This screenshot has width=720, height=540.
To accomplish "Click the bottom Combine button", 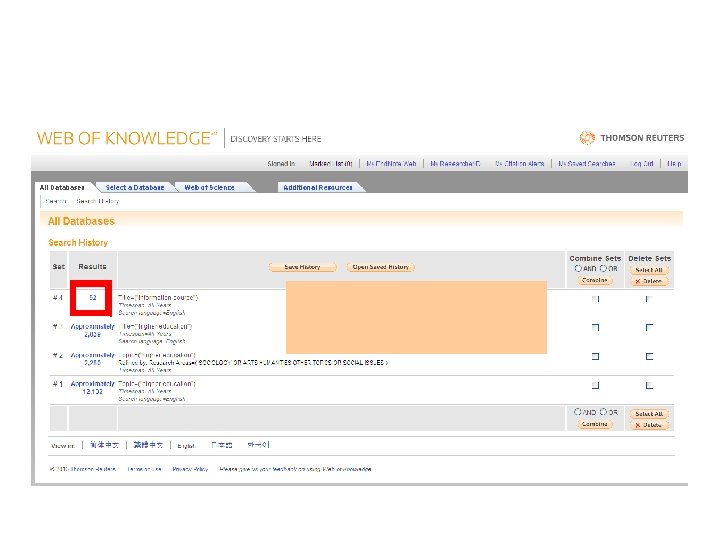I will [595, 424].
